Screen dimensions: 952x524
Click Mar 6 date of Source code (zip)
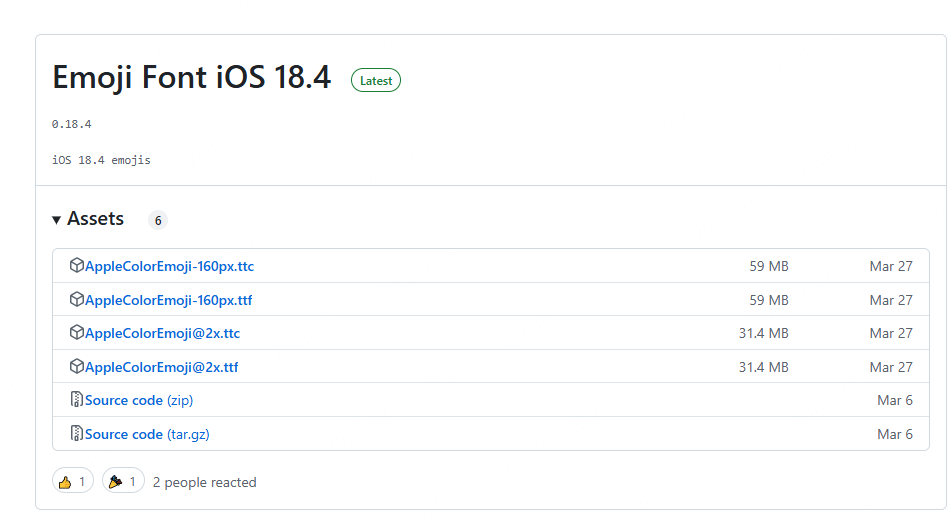895,400
